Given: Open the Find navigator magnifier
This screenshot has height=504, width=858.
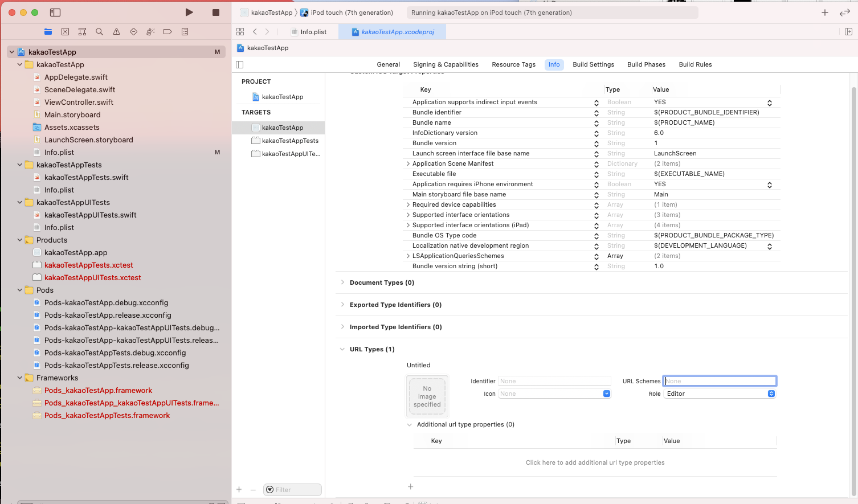Looking at the screenshot, I should (99, 32).
